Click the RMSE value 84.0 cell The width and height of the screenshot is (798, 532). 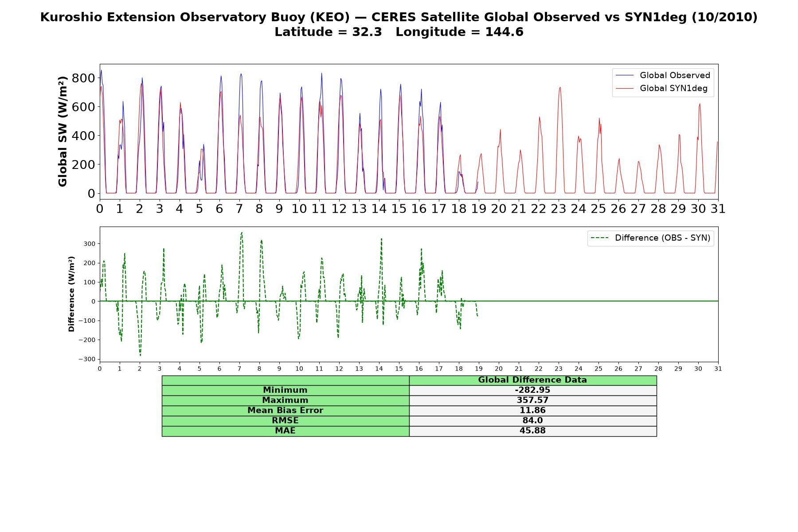pos(533,421)
